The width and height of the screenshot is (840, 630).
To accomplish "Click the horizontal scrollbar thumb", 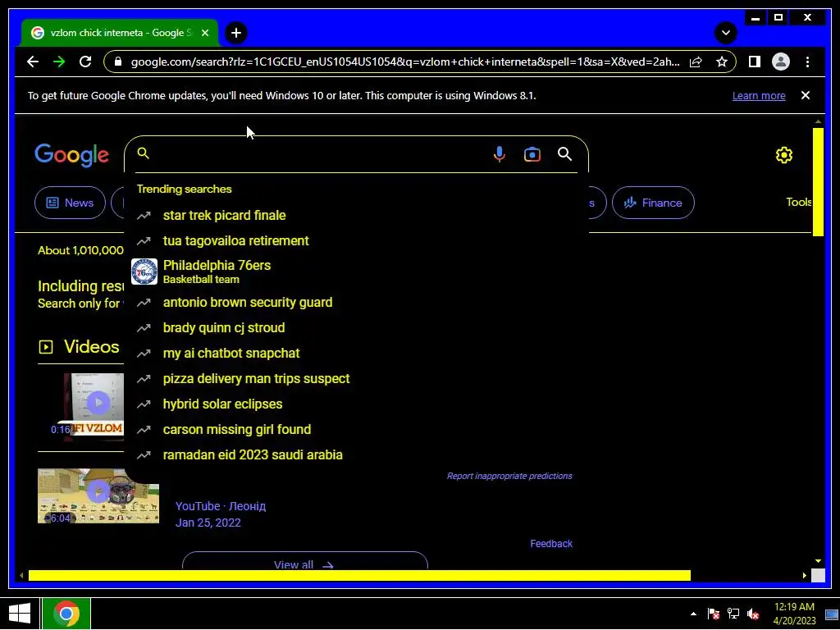I will coord(359,575).
